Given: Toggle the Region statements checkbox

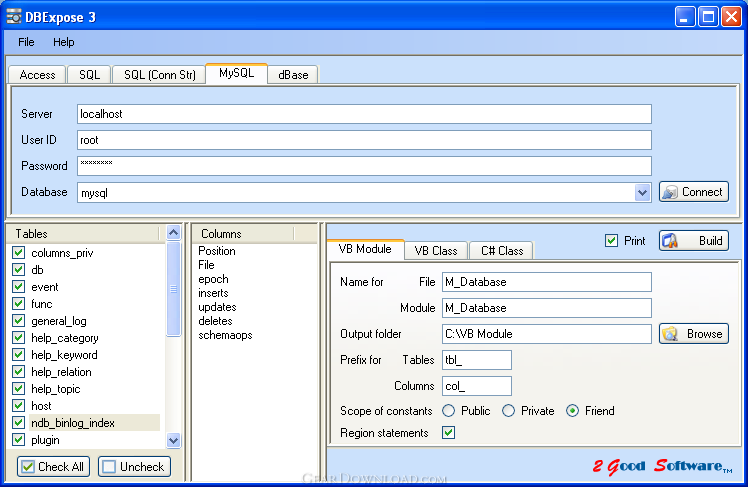Looking at the screenshot, I should 448,433.
